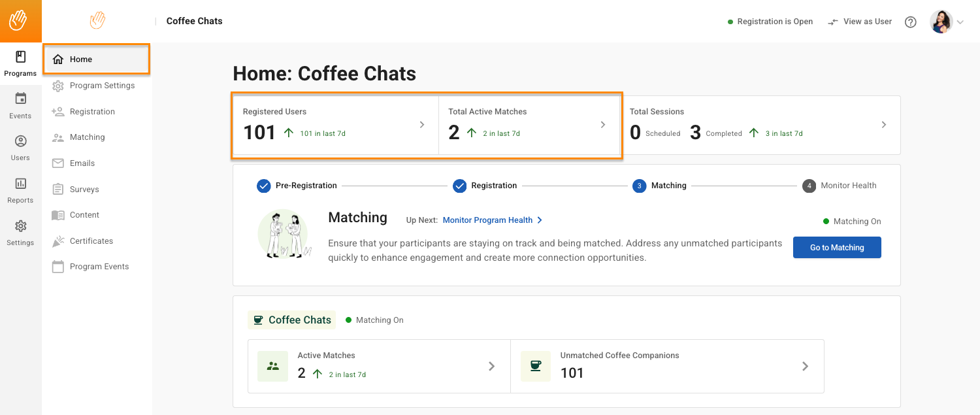
Task: Select the Monitor Health step 4
Action: pos(809,186)
